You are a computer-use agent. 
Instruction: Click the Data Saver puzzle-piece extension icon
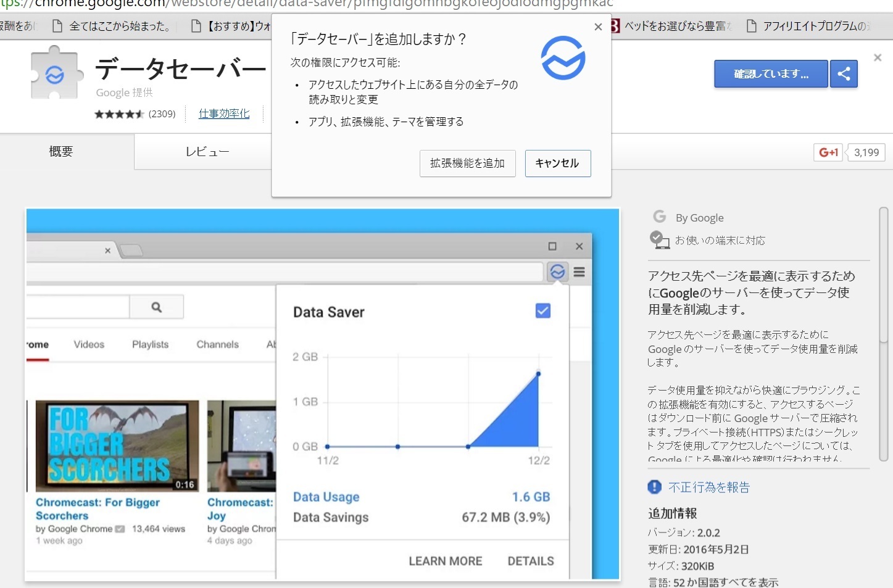[56, 73]
